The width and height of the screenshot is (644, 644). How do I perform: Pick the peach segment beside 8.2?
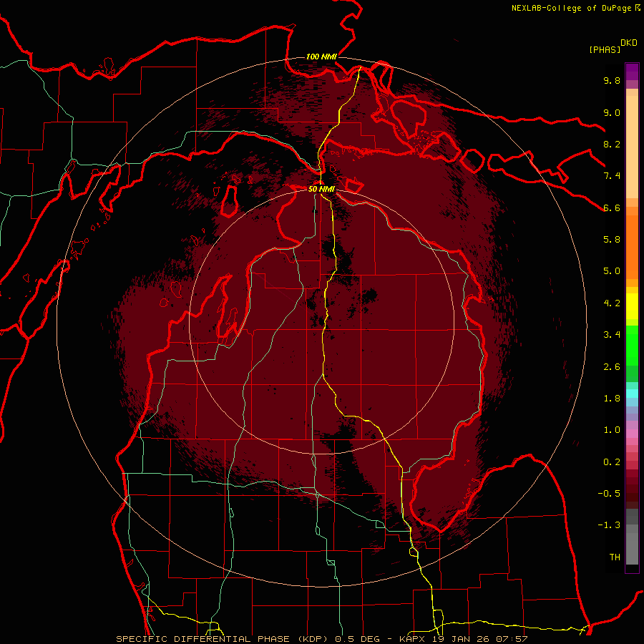point(632,147)
